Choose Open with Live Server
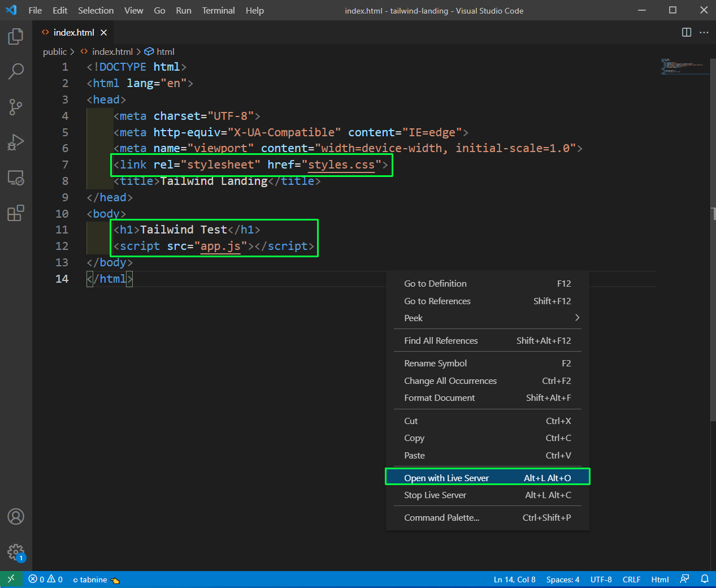The width and height of the screenshot is (716, 588). click(487, 478)
